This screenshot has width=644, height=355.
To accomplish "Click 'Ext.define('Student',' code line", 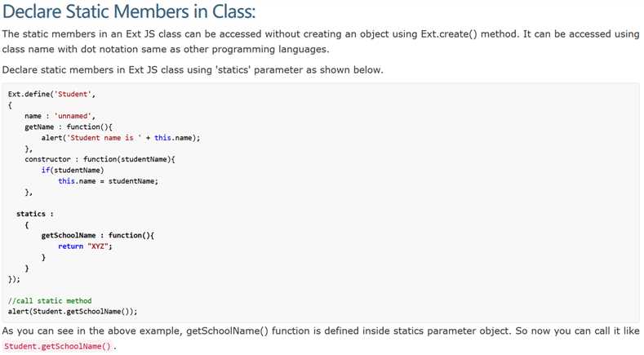I will 51,94.
